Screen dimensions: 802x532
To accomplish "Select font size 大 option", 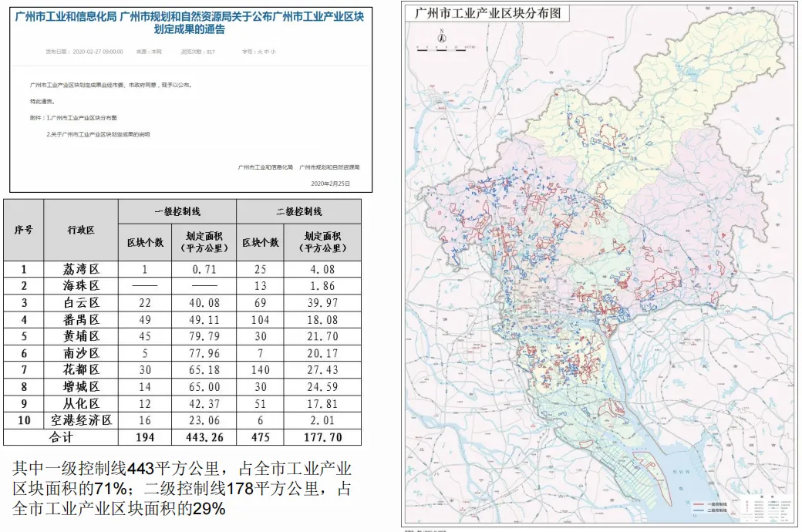I will 260,52.
